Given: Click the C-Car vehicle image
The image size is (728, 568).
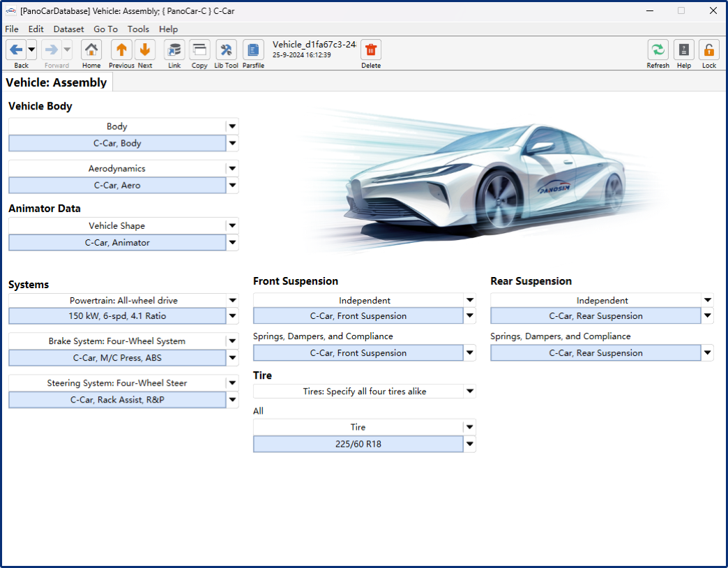Looking at the screenshot, I should tap(483, 181).
